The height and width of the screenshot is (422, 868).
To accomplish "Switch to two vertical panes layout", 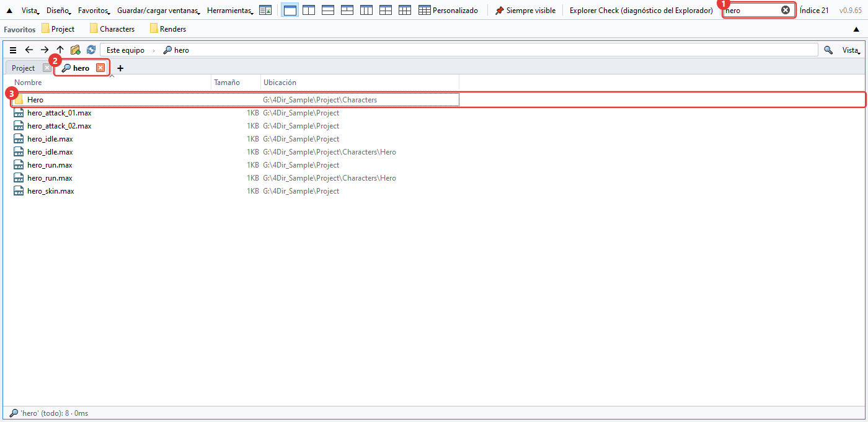I will click(x=309, y=10).
